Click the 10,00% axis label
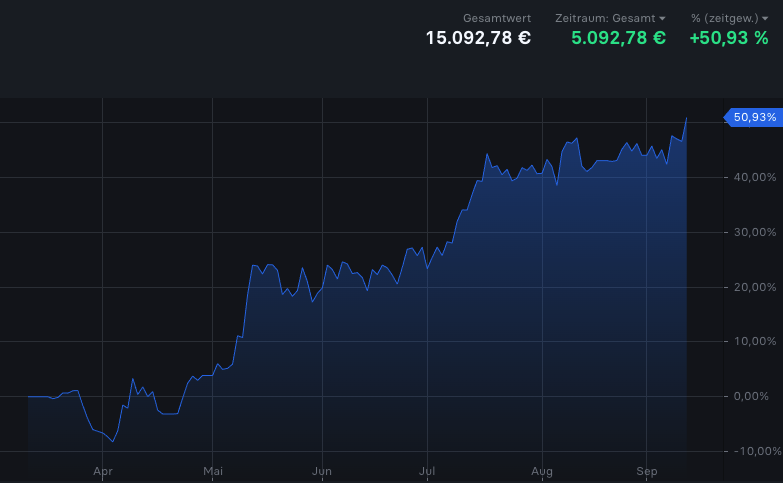 [x=755, y=341]
